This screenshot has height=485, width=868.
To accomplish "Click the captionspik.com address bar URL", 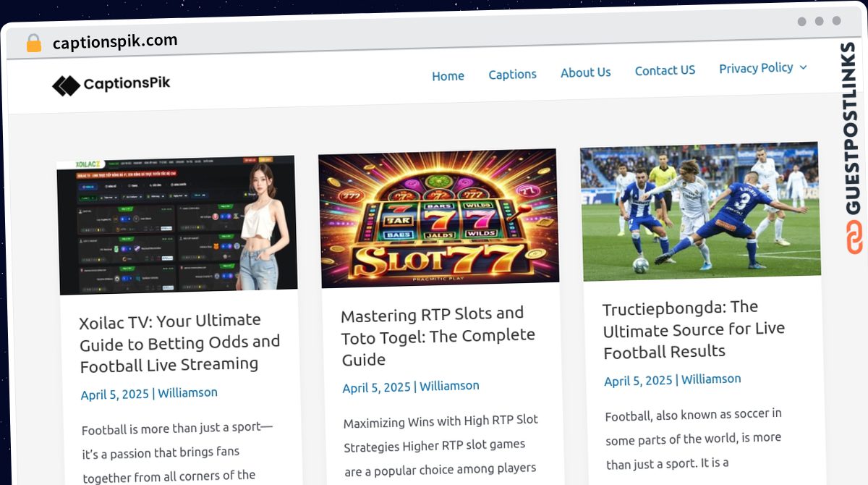I will coord(115,42).
